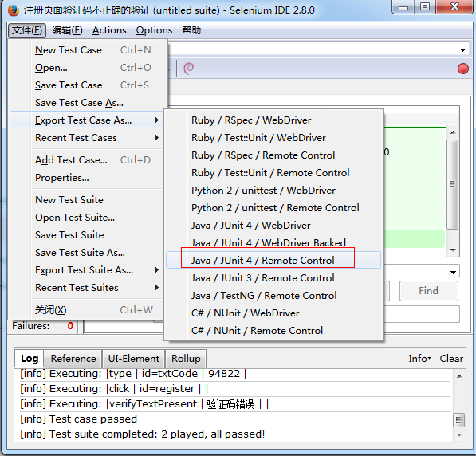476x456 pixels.
Task: Click the Firefox icon in title bar
Action: (14, 10)
